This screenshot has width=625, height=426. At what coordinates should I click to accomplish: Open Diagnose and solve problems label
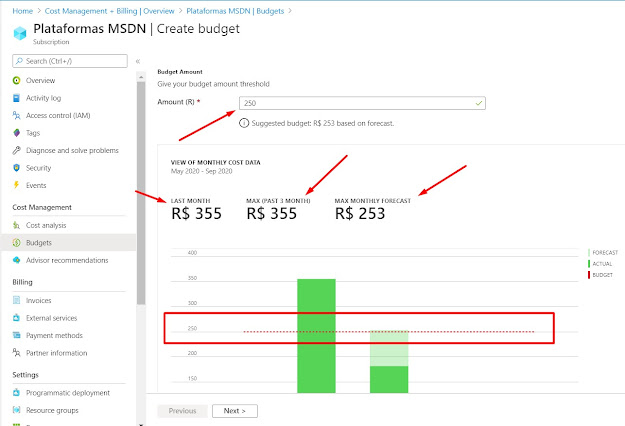coord(72,151)
